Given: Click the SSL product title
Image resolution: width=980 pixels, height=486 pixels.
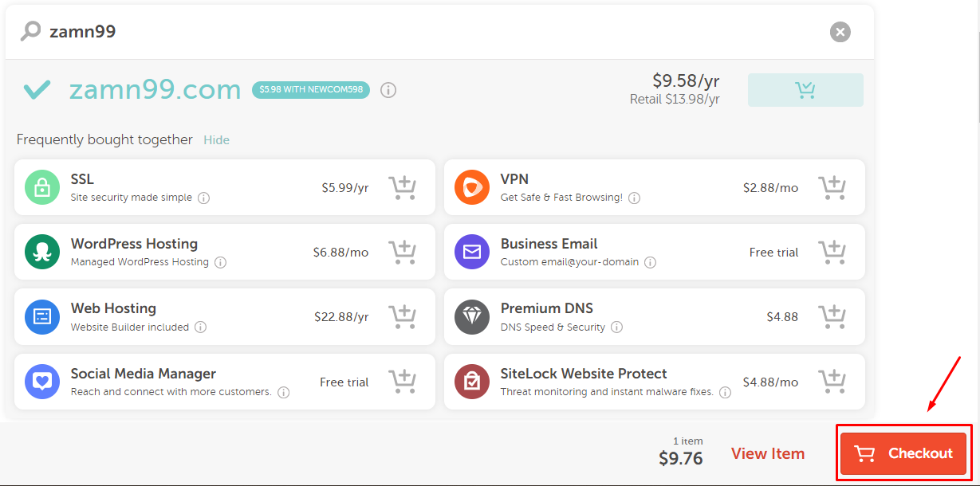Looking at the screenshot, I should click(x=82, y=179).
